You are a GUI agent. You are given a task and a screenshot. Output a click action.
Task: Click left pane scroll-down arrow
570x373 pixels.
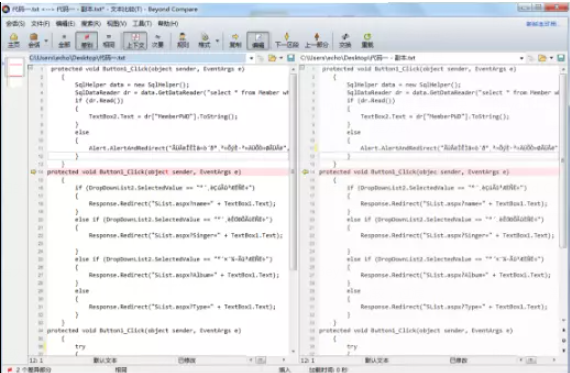pyautogui.click(x=293, y=352)
